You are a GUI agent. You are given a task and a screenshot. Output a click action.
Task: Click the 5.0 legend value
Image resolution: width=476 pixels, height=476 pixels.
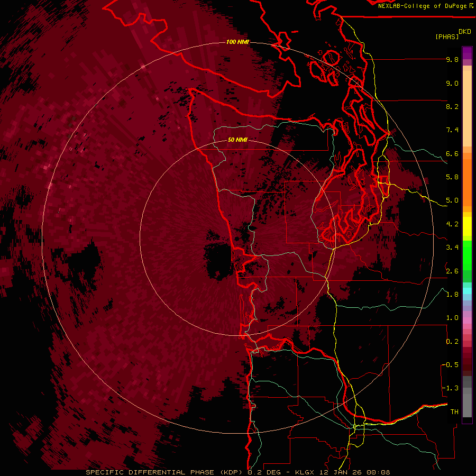click(452, 200)
